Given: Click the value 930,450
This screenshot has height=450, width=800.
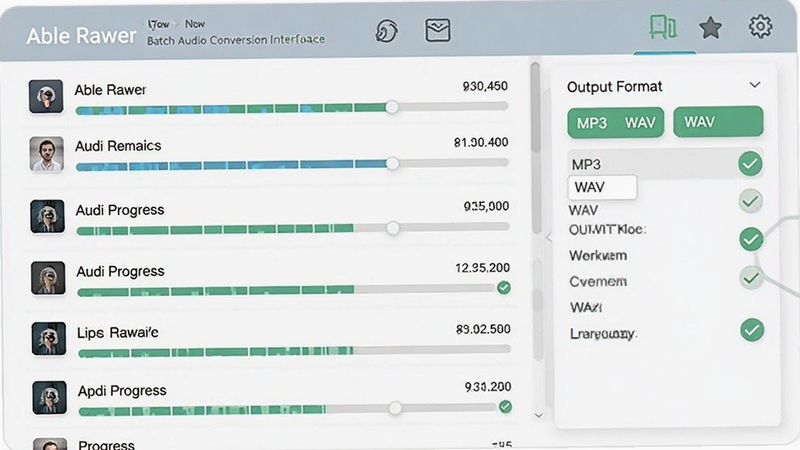Looking at the screenshot, I should (485, 86).
